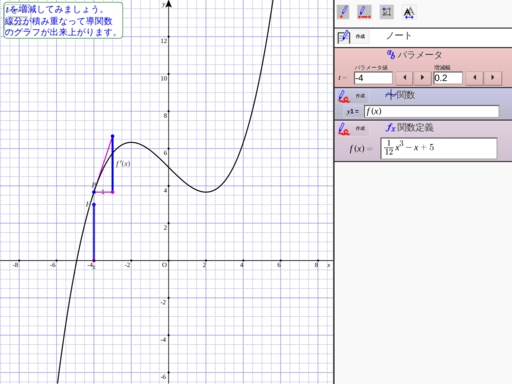Click point P on the curve
The image size is (512, 384).
pos(94,192)
